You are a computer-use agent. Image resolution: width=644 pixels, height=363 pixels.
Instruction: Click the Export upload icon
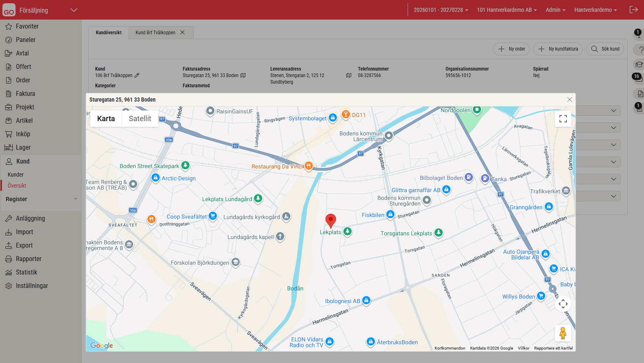pyautogui.click(x=9, y=246)
